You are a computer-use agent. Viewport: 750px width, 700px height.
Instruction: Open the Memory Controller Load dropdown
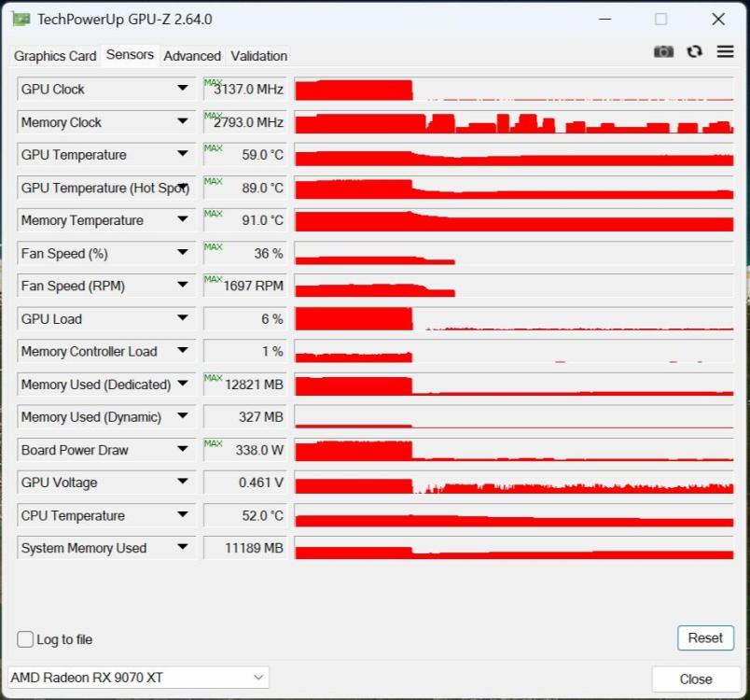pyautogui.click(x=182, y=351)
